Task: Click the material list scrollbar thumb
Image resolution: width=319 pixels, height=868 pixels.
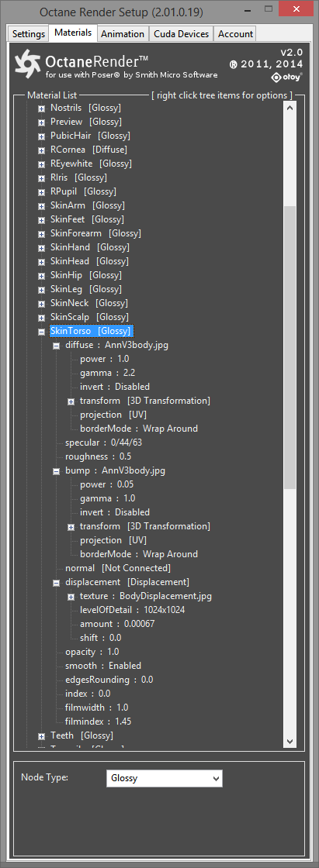Action: [290, 347]
